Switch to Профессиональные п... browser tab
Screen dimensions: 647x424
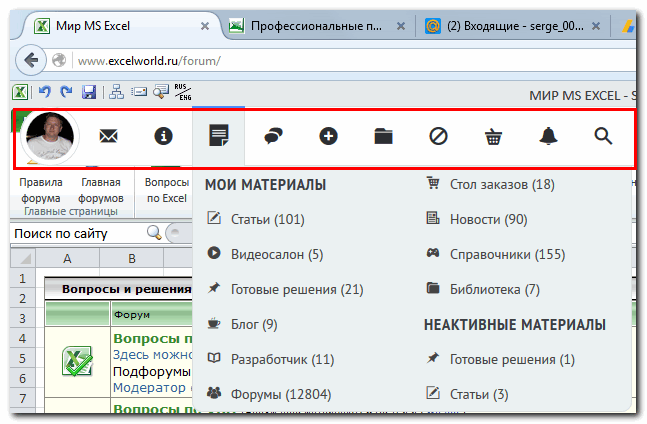click(316, 26)
